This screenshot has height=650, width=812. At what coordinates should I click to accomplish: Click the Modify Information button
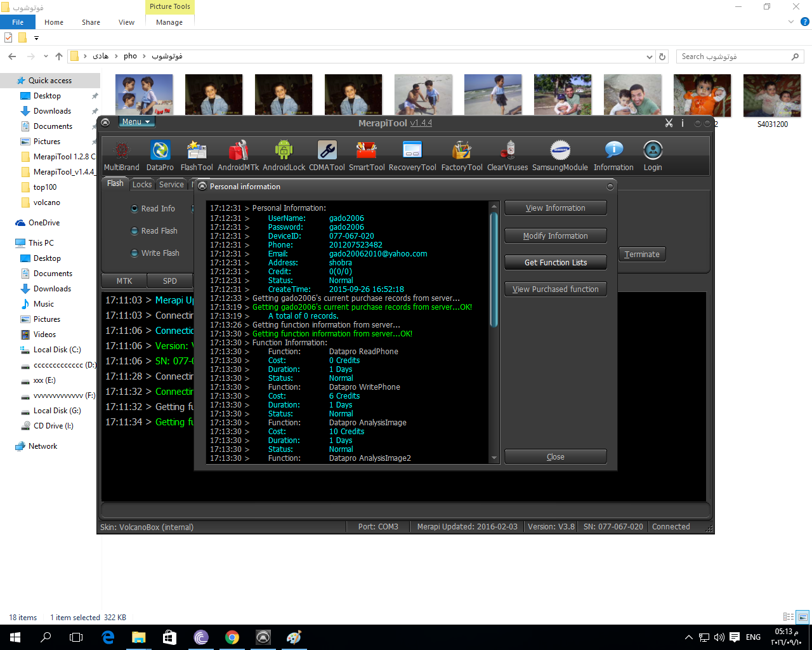click(x=556, y=236)
